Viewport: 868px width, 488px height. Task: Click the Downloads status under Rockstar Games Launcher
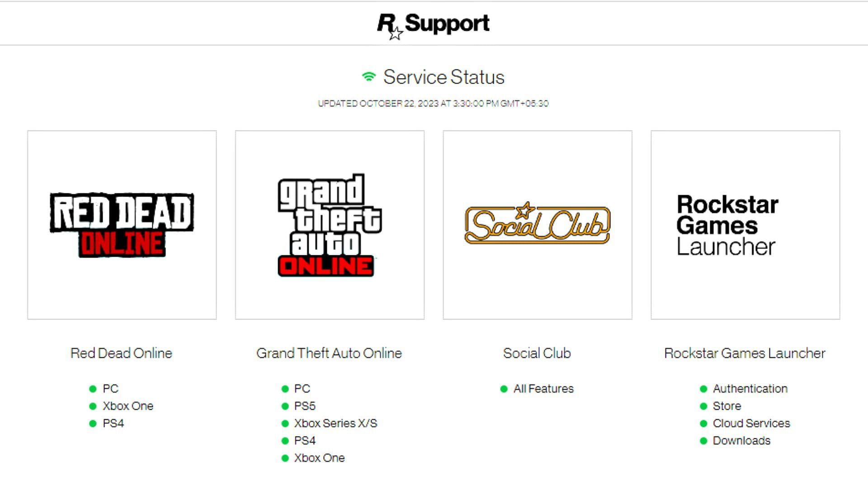click(741, 441)
